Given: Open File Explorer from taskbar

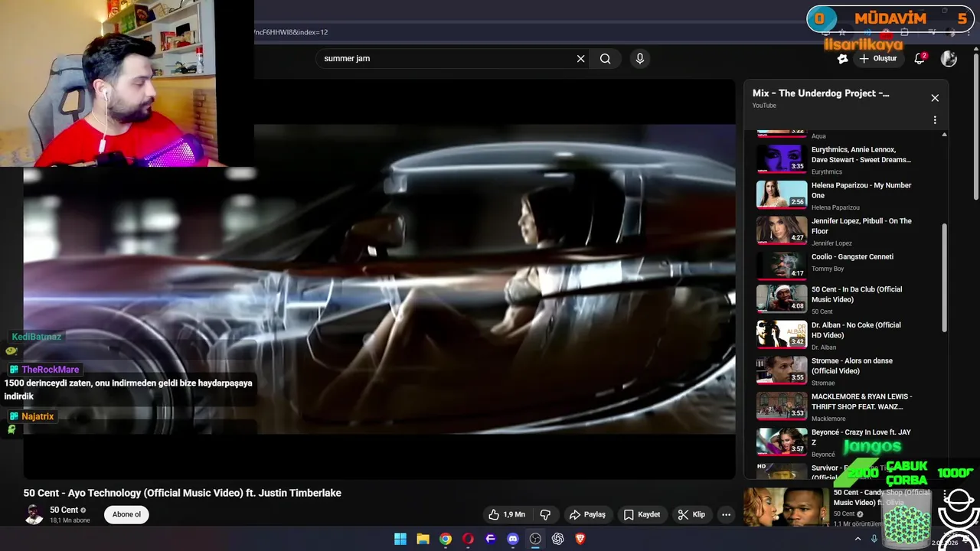Looking at the screenshot, I should pyautogui.click(x=423, y=539).
